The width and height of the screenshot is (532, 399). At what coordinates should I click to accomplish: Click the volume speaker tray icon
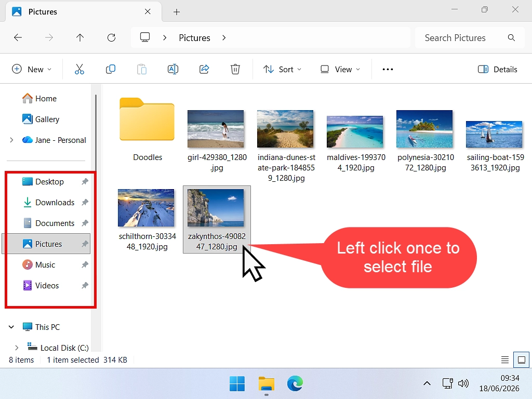click(x=463, y=384)
